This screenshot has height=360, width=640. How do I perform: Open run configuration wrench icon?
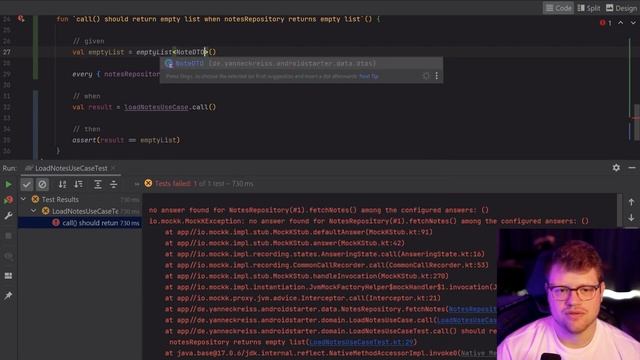pos(8,216)
